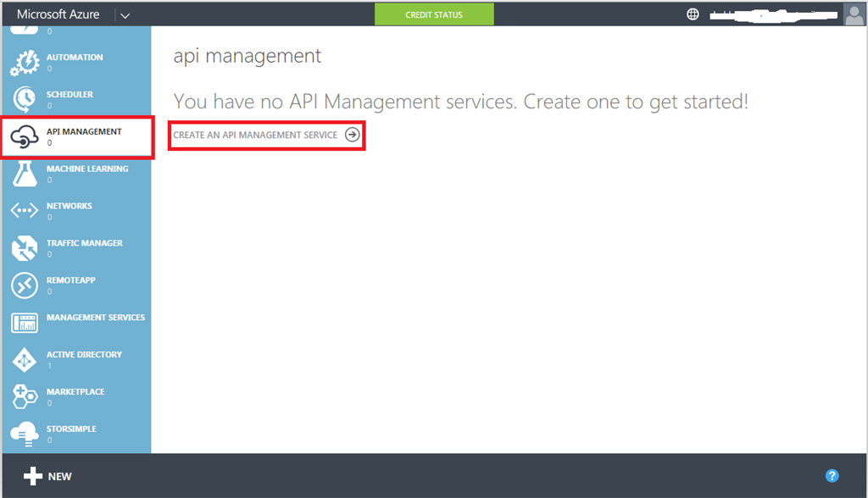Click the Networks arrows icon
Image resolution: width=868 pixels, height=498 pixels.
coord(25,211)
